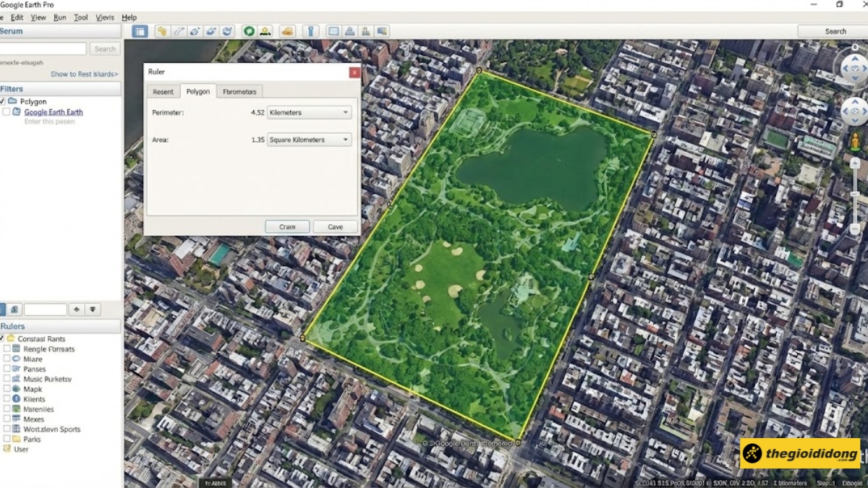The image size is (868, 488).
Task: Toggle sunlight across the landscape
Action: coord(265,31)
